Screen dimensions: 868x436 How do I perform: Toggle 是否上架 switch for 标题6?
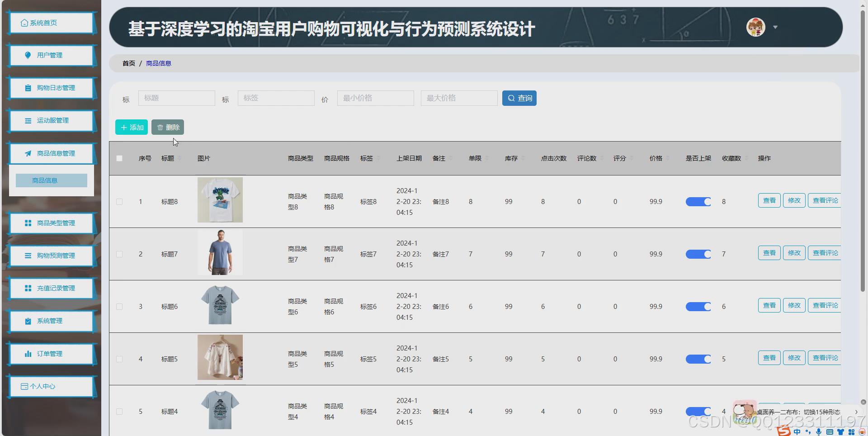tap(698, 307)
